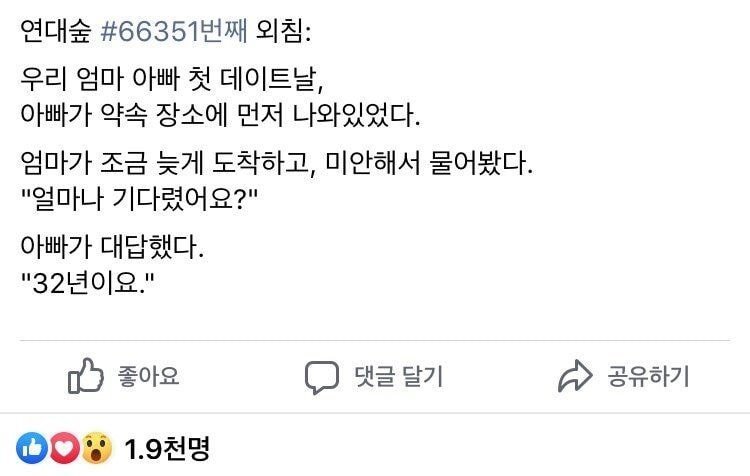Click the Wow face reaction emoji

point(95,448)
